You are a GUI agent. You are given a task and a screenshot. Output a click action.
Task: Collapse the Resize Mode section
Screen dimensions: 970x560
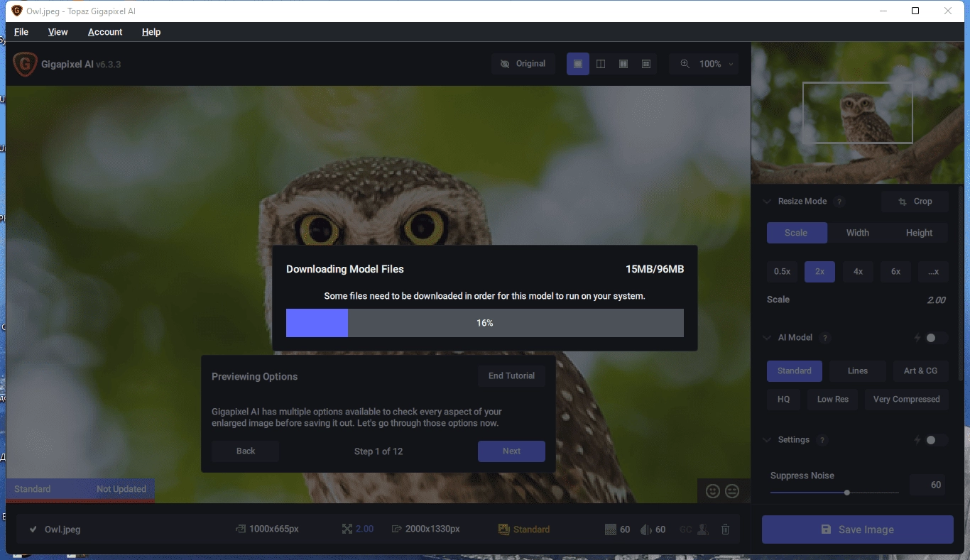coord(766,202)
